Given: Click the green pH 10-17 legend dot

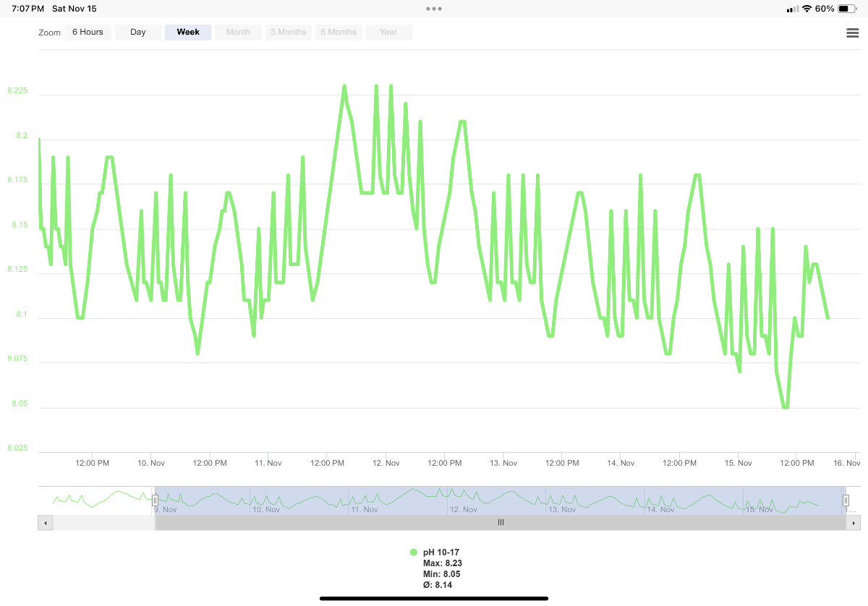Looking at the screenshot, I should tap(414, 552).
